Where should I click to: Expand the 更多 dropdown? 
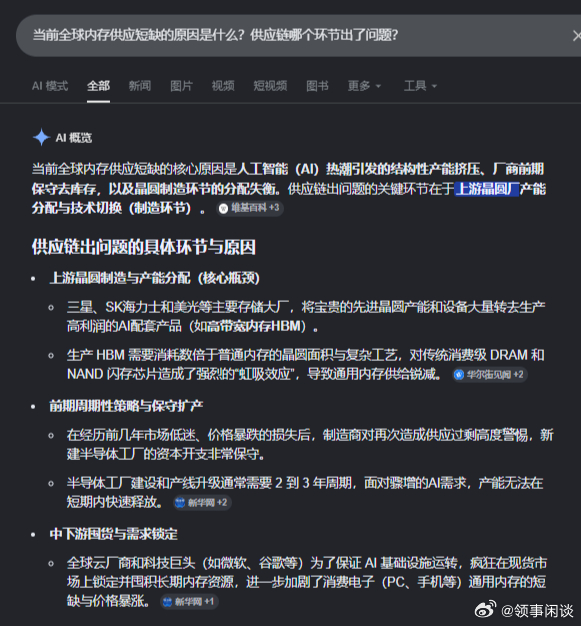tap(364, 86)
